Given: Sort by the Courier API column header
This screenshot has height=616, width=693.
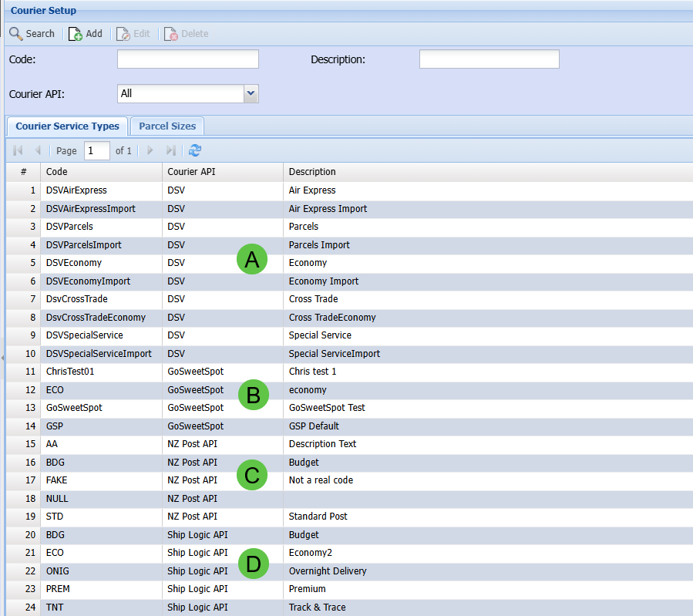Looking at the screenshot, I should pyautogui.click(x=191, y=172).
